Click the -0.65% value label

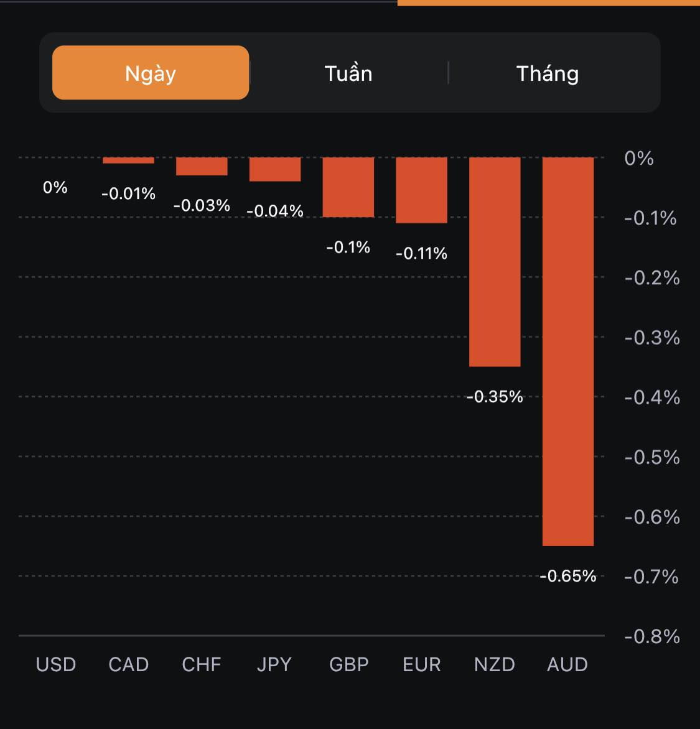[567, 576]
